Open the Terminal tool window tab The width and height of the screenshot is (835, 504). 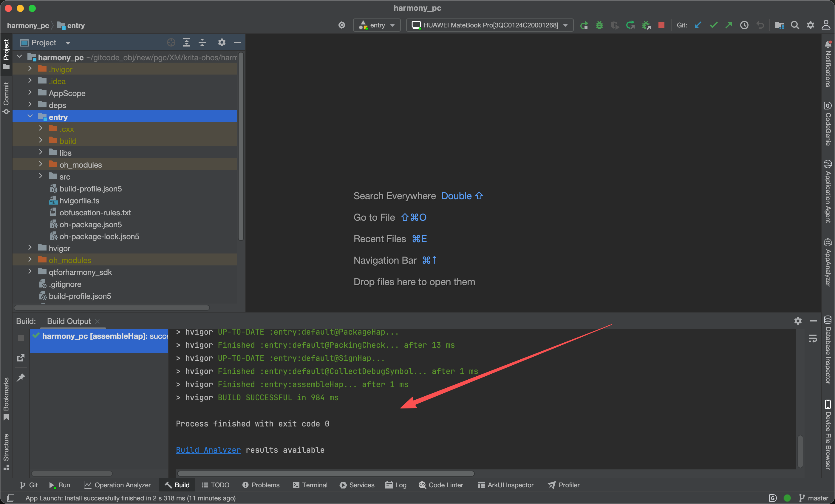click(x=310, y=485)
